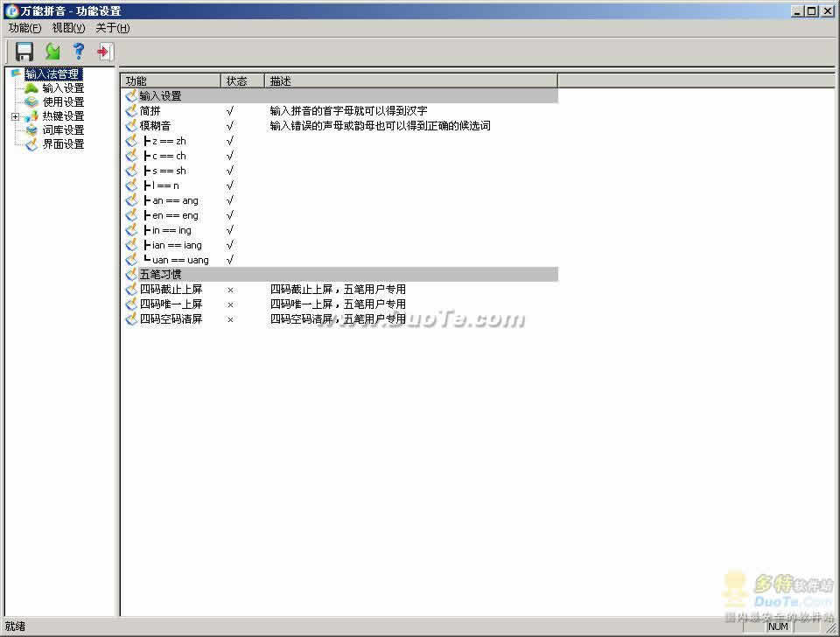Click the s == sh row label
Viewport: 840px width, 637px height.
click(169, 171)
